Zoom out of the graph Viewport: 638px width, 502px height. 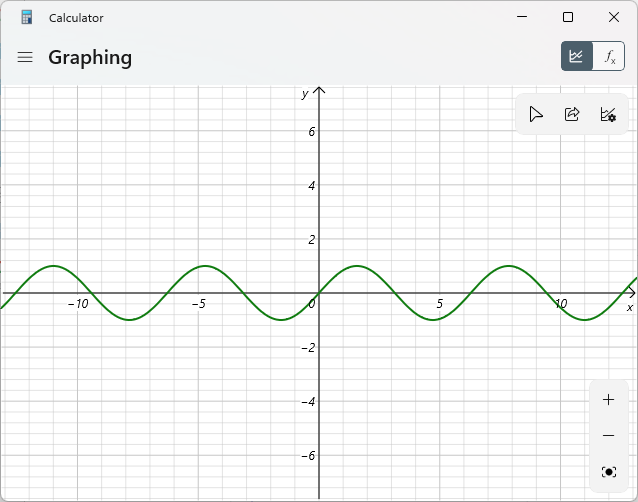point(608,436)
